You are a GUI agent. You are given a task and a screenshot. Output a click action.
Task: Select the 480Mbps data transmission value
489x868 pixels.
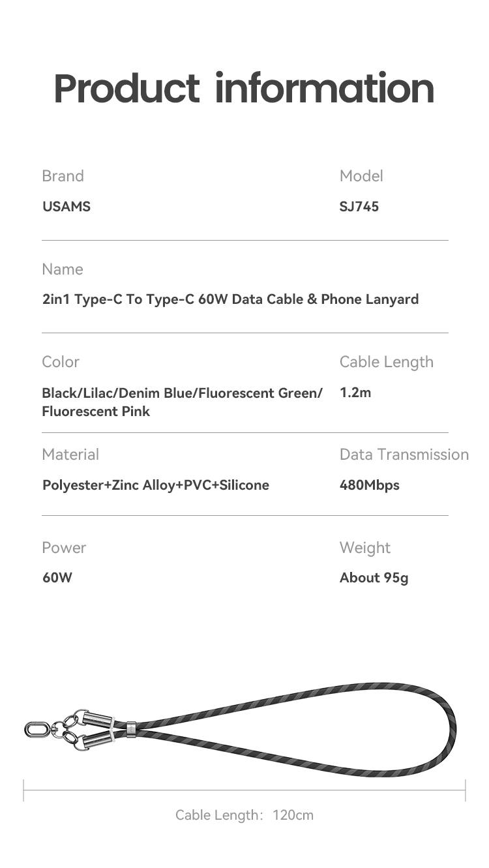370,485
